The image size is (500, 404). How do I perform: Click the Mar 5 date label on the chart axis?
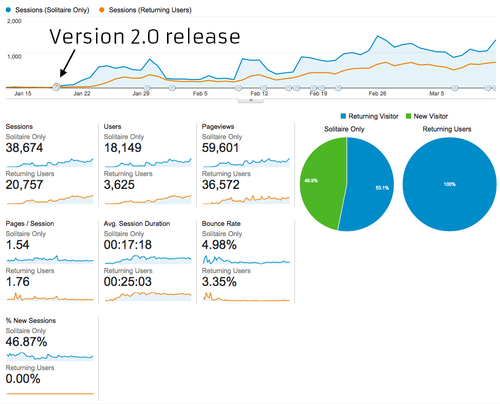436,94
